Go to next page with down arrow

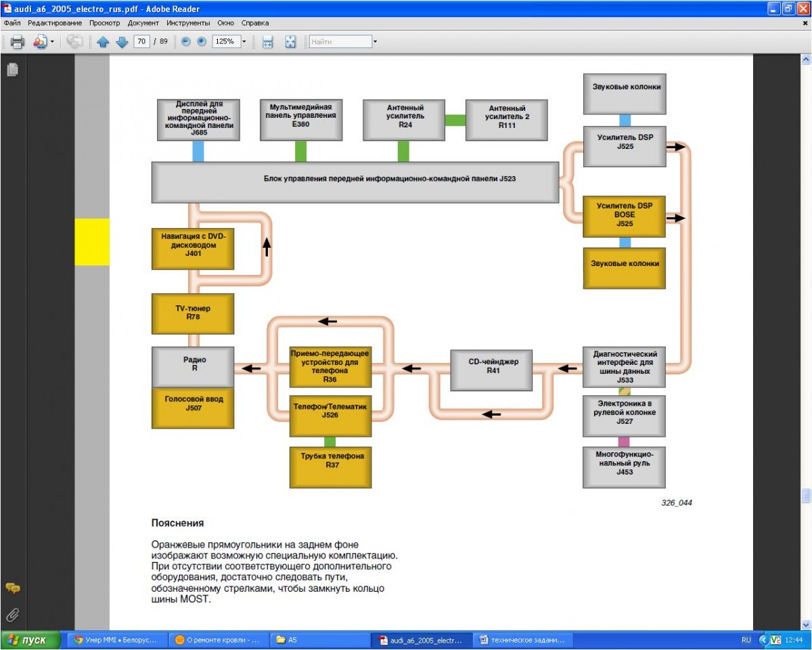[x=122, y=42]
